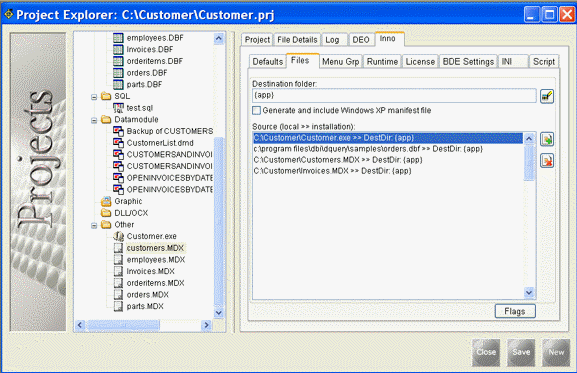Switch to the Menu Grp tab
This screenshot has width=577, height=373.
tap(340, 61)
